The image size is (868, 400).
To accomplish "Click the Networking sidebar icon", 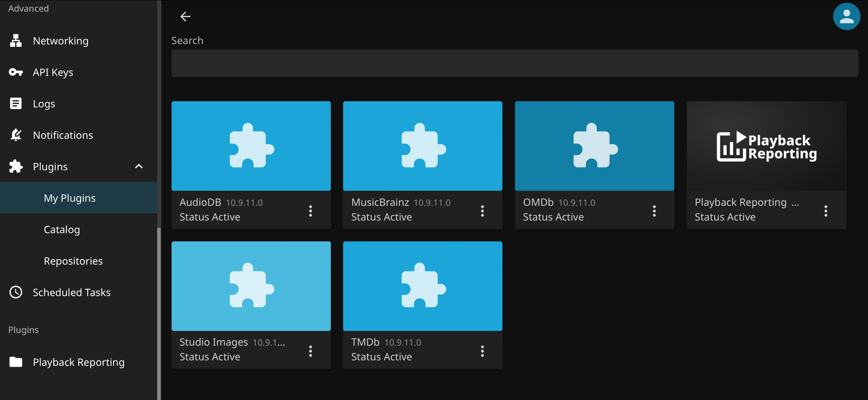I will tap(16, 41).
